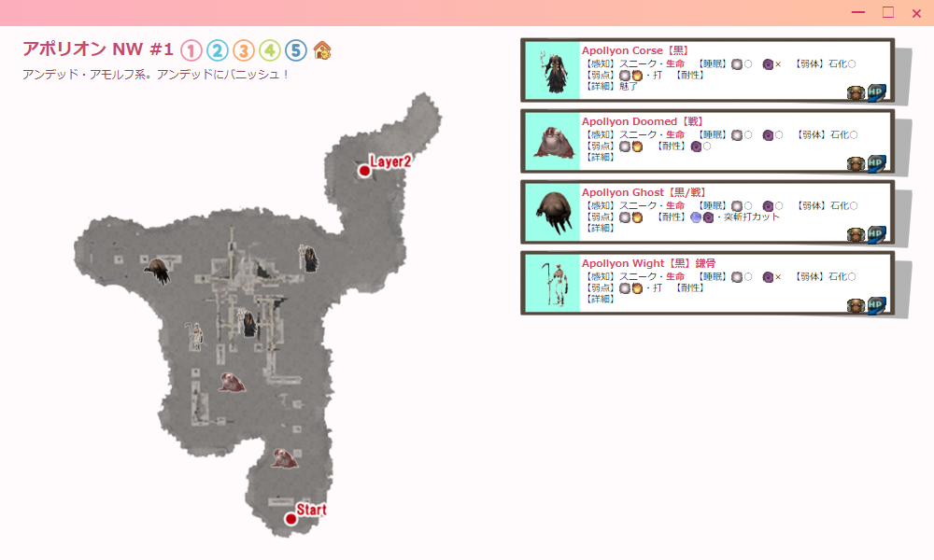Click the Apollyon Corse portrait thumbnail
Screen dimensions: 934x560
click(x=553, y=70)
